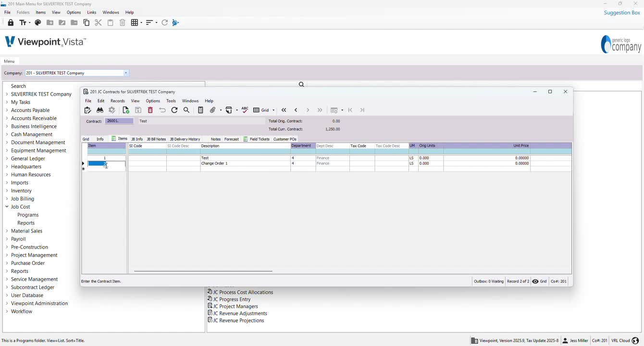Screen dimensions: 644x346
Task: Click Jess Miller user in status bar
Action: pos(575,341)
